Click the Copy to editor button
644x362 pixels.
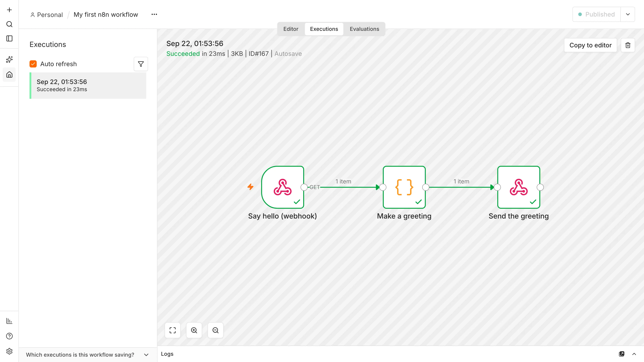click(591, 45)
